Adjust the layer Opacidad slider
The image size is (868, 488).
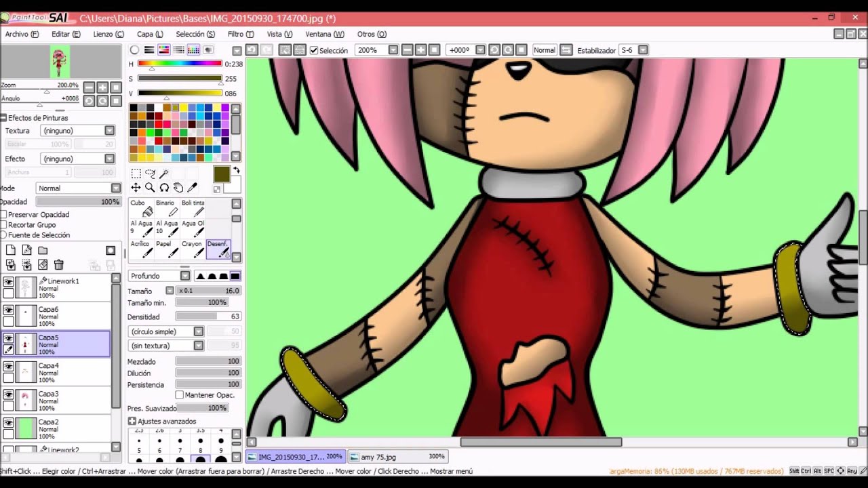pyautogui.click(x=78, y=202)
